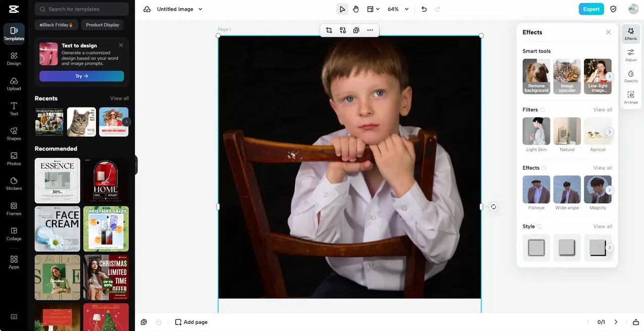Open the Christmas Limited Time Offer template
The height and width of the screenshot is (331, 644).
point(106,277)
